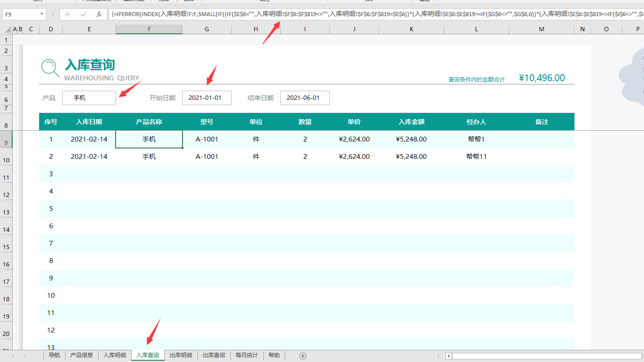Open the 每月统计 sheet tab
Image resolution: width=644 pixels, height=362 pixels.
(247, 355)
